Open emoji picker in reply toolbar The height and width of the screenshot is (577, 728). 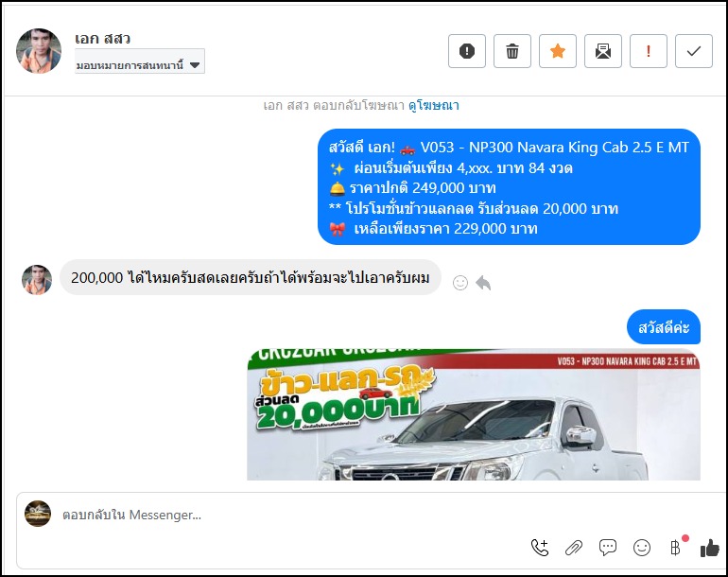click(642, 548)
